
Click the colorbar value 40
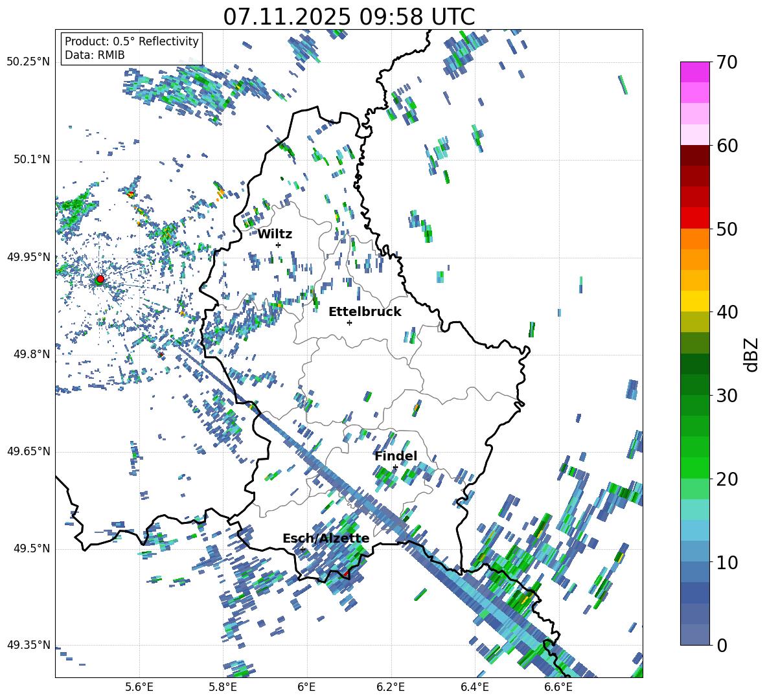[x=727, y=312]
